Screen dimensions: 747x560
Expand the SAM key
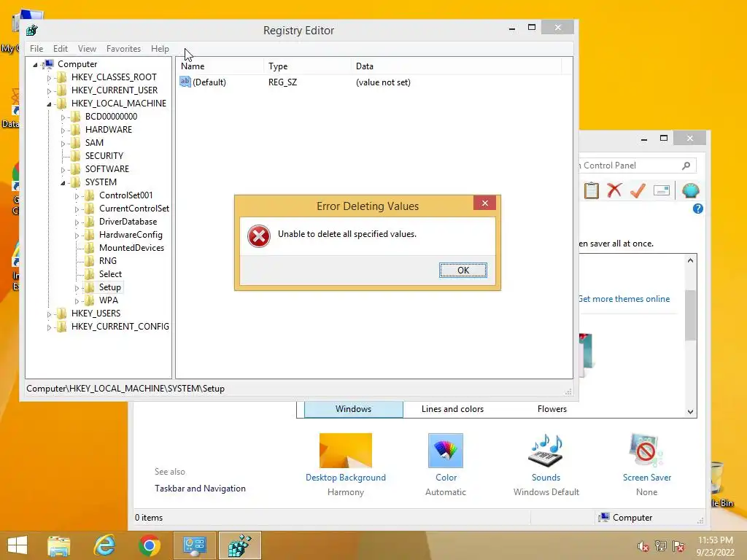pos(63,143)
